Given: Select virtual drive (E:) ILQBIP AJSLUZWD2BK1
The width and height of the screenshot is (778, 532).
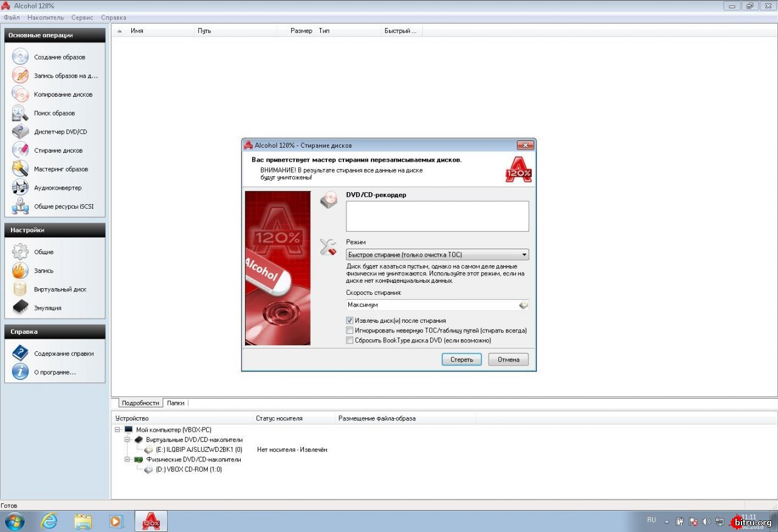Looking at the screenshot, I should click(x=199, y=450).
